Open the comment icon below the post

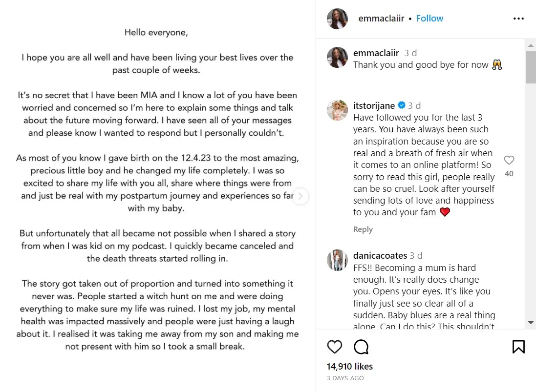click(x=360, y=347)
